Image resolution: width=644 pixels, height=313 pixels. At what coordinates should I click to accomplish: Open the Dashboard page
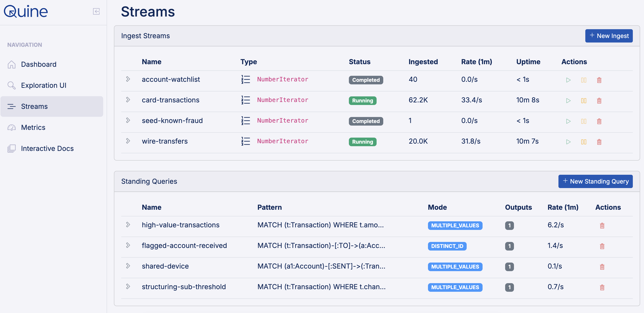pos(52,64)
